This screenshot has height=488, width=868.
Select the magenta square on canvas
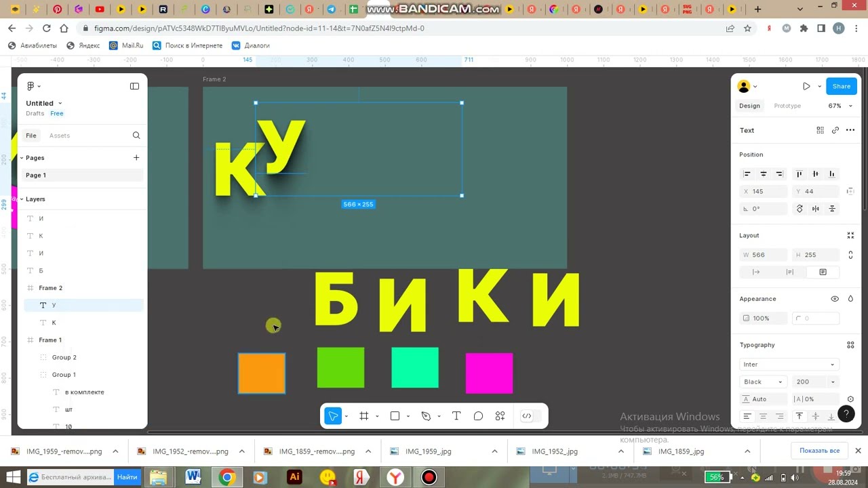pyautogui.click(x=489, y=373)
